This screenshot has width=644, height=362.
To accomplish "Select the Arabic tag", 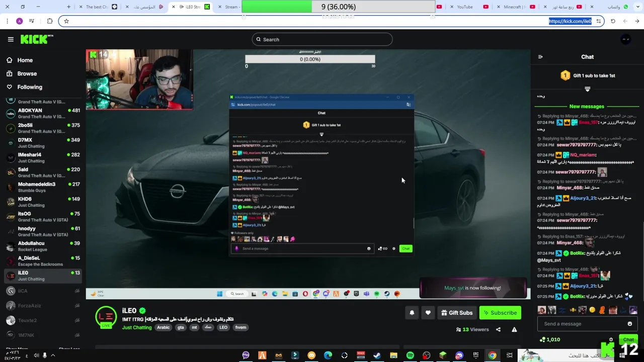I will (x=164, y=327).
